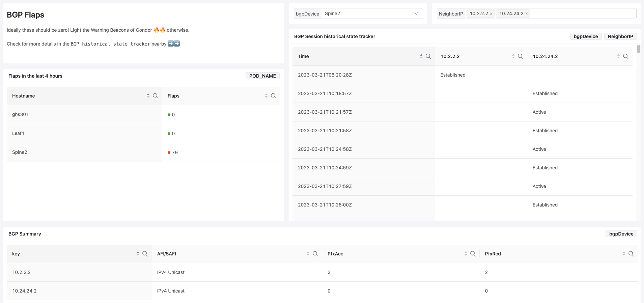Click timestamp 2023-03-21T10:27:59Z
The height and width of the screenshot is (303, 644).
pyautogui.click(x=325, y=186)
